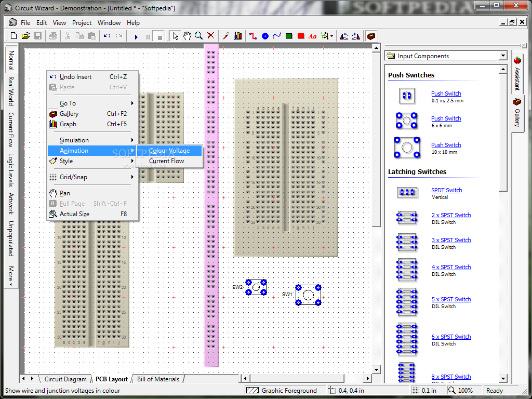
Task: Open Gallery toolbox icon in toolbar
Action: [x=371, y=36]
